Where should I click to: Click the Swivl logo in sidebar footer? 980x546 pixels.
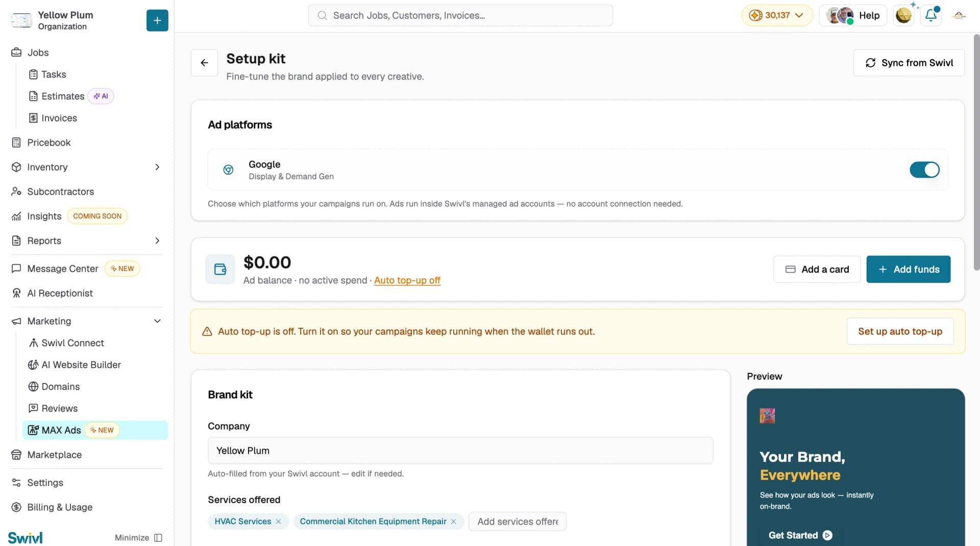coord(26,538)
